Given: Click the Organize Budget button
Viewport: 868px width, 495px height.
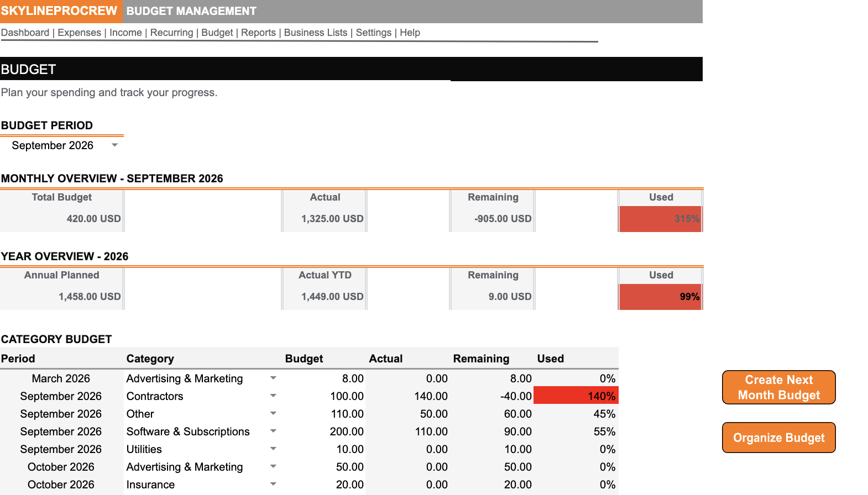Looking at the screenshot, I should 778,438.
